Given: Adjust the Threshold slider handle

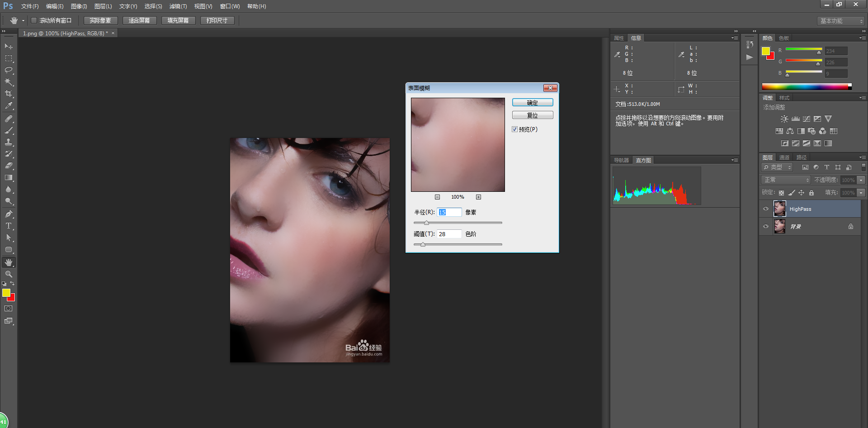Looking at the screenshot, I should [423, 244].
